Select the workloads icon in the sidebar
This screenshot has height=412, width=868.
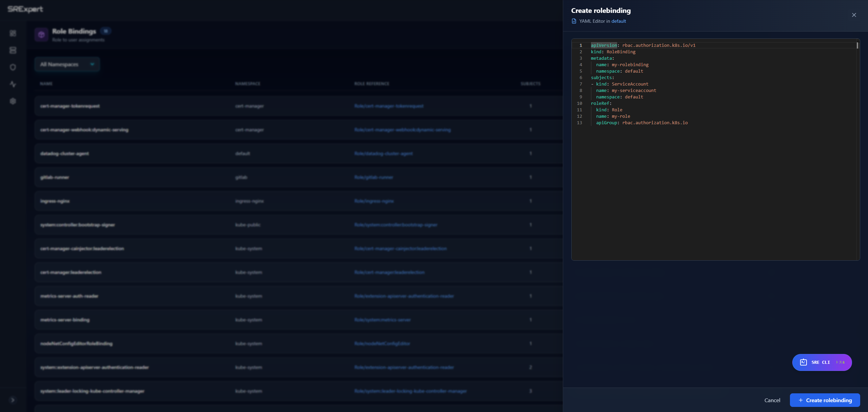coord(13,50)
